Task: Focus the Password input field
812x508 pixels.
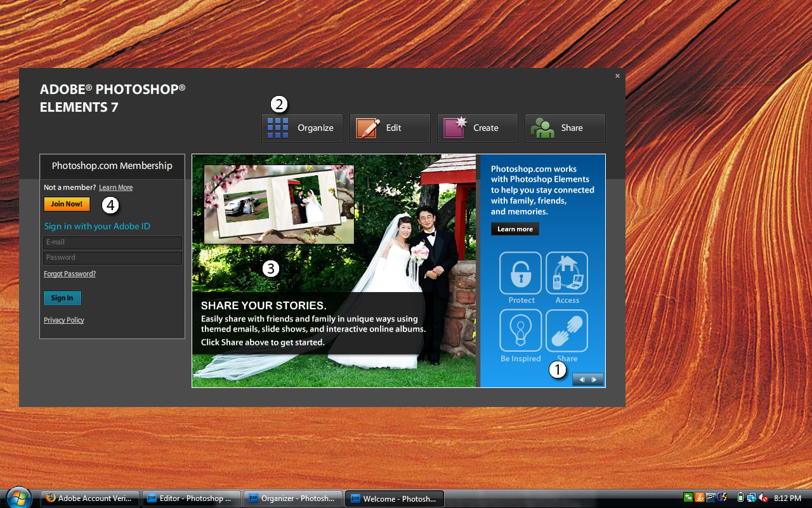Action: tap(112, 258)
